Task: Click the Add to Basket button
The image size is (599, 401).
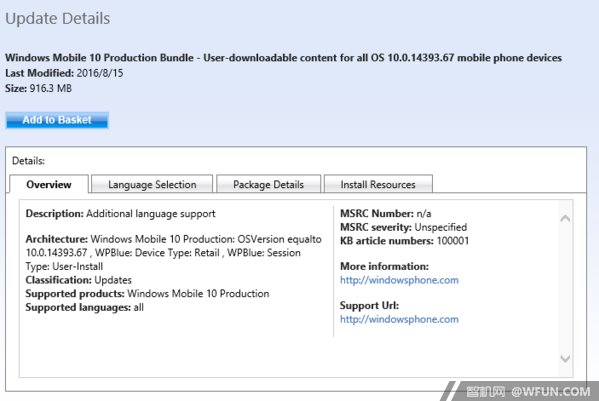Action: tap(57, 120)
